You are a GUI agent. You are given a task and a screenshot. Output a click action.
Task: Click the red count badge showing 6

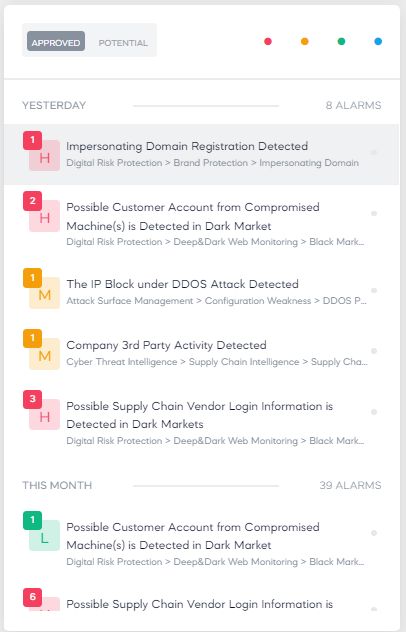pos(33,597)
